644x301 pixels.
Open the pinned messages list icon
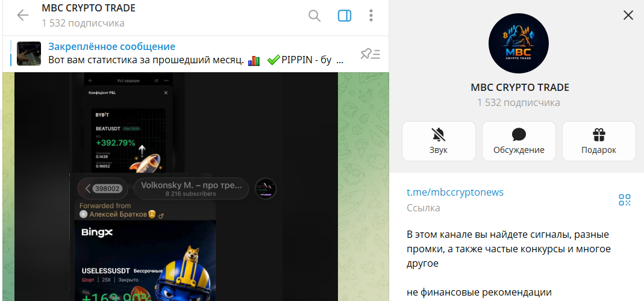pyautogui.click(x=370, y=54)
